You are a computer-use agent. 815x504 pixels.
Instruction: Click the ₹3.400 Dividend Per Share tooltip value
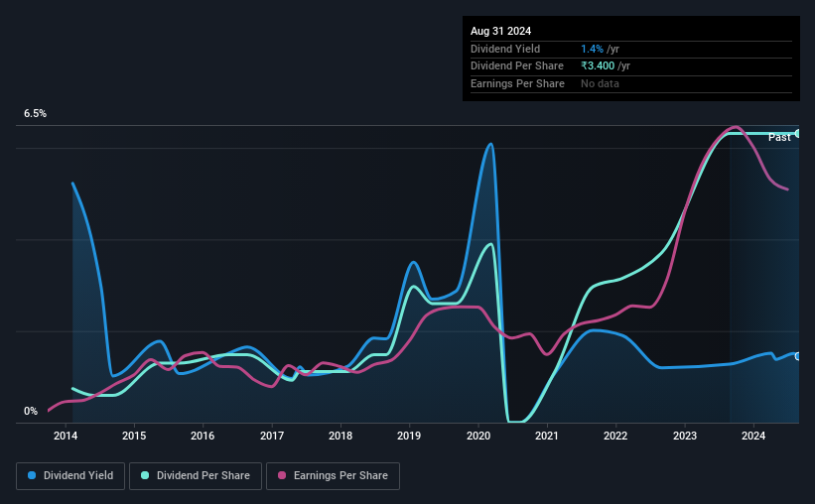click(x=598, y=66)
